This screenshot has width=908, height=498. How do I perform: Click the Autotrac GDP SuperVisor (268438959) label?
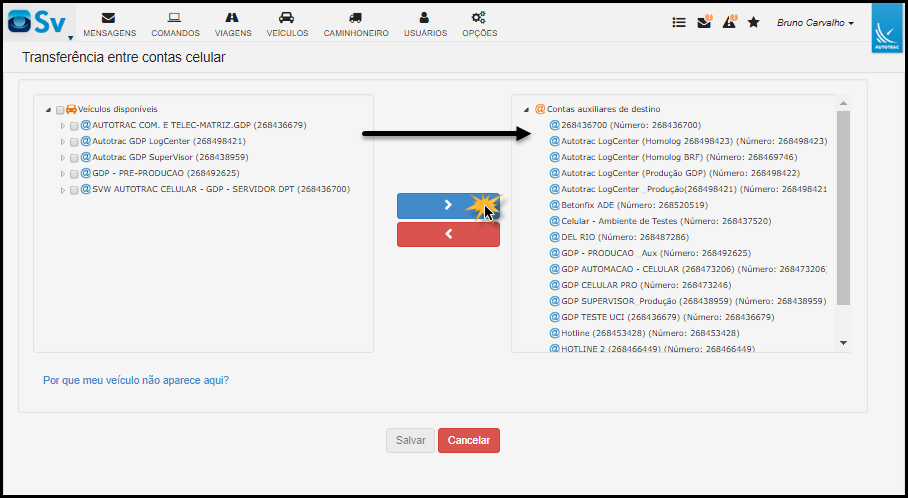pyautogui.click(x=170, y=158)
